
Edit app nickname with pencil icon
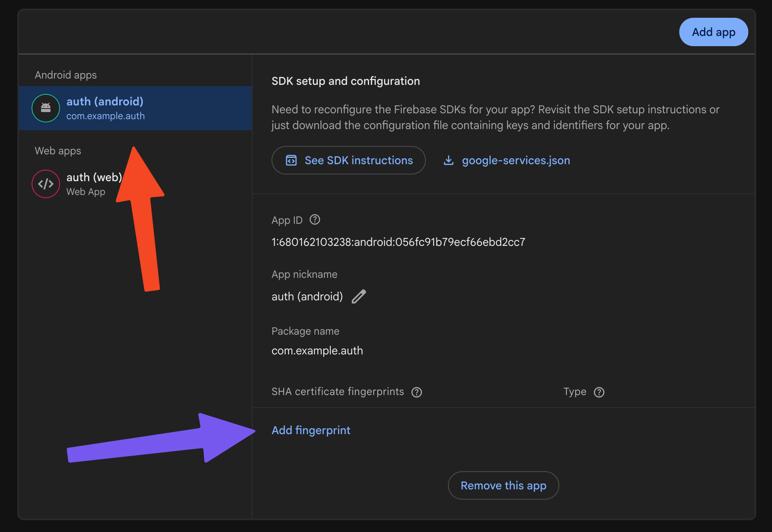(359, 296)
